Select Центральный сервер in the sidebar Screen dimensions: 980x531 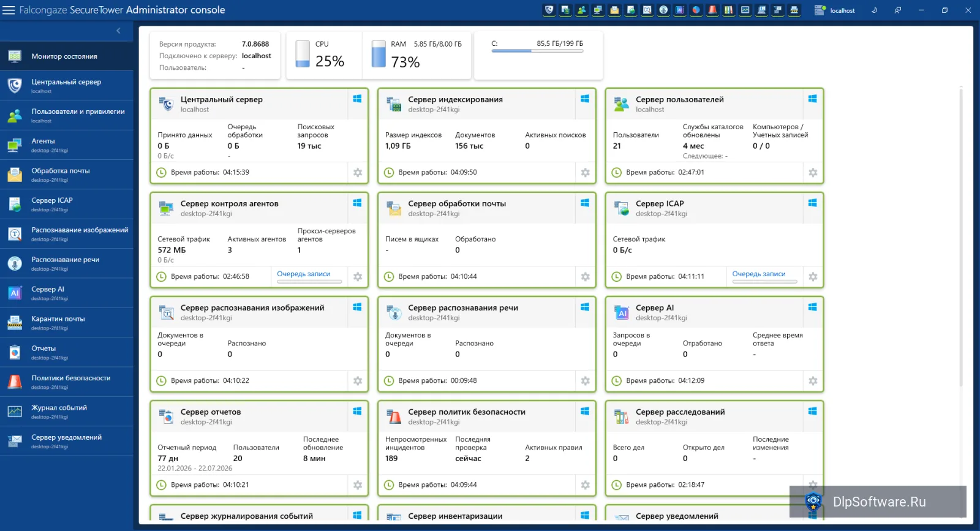coord(67,86)
